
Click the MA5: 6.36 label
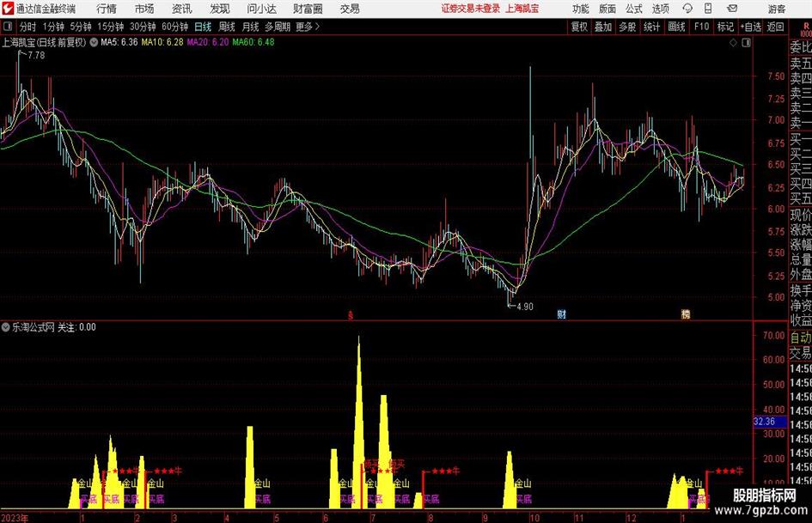click(119, 42)
